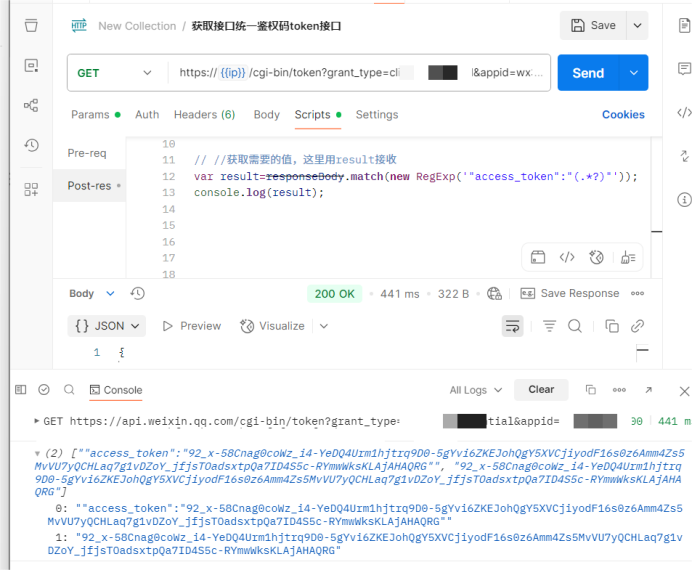Toggle the sidebar icon in the bottom status bar

coord(20,390)
